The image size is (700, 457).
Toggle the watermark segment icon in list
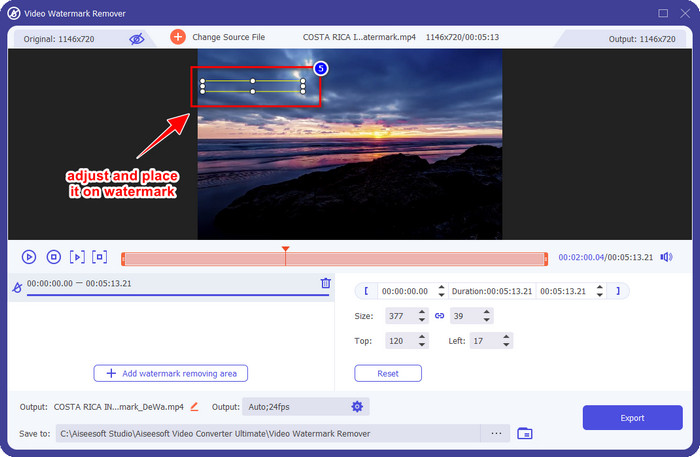[x=16, y=286]
